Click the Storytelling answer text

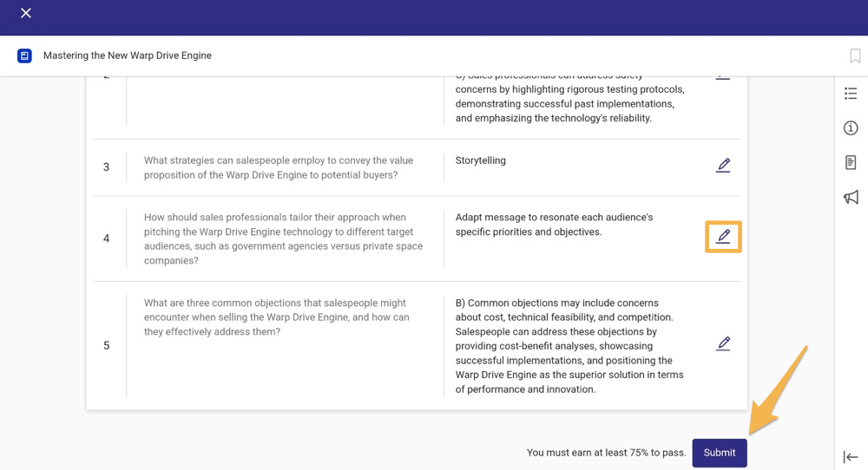point(481,160)
